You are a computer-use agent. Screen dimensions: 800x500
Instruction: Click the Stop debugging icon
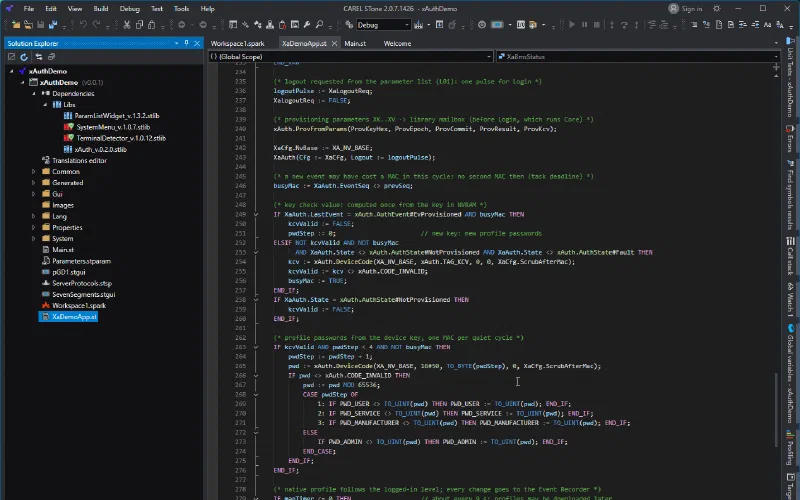596,24
